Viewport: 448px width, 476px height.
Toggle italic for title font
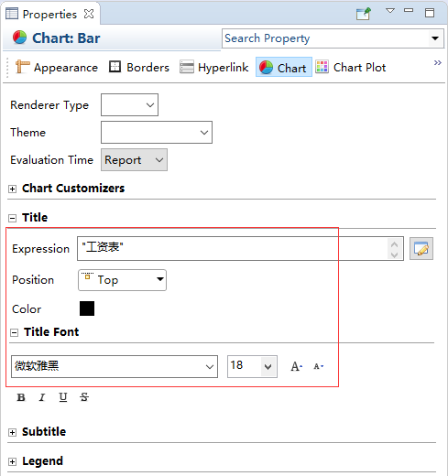(x=42, y=397)
